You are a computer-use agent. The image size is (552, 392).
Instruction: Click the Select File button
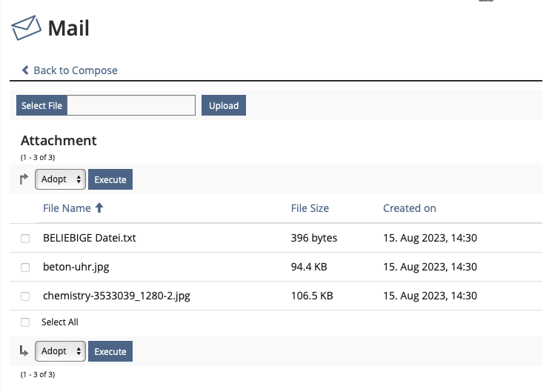[x=41, y=105]
